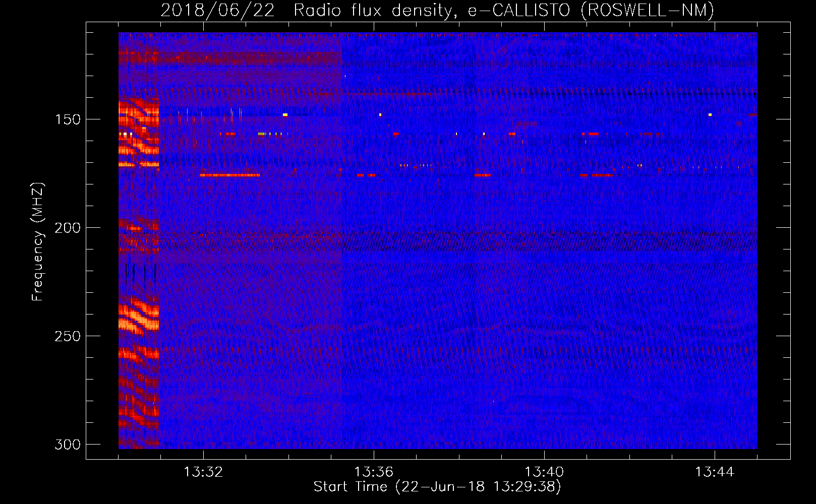The width and height of the screenshot is (816, 504).
Task: Click the spectrogram plot area
Action: point(438,240)
